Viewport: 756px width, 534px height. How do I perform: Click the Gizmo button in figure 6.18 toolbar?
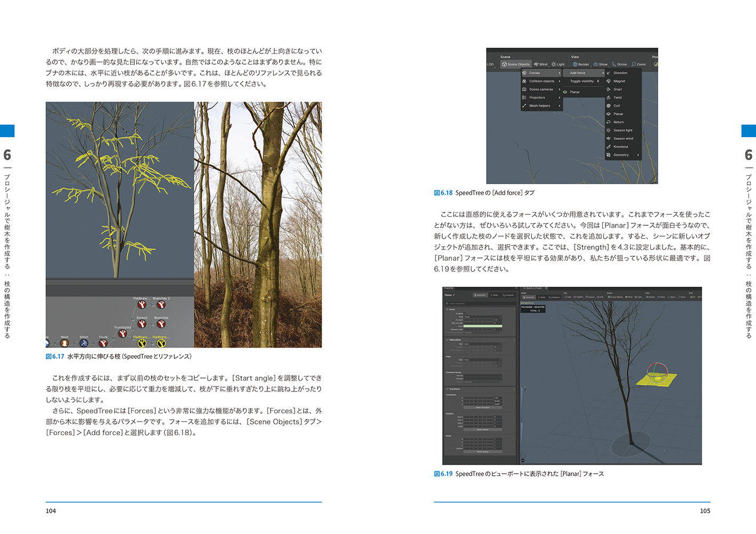619,64
